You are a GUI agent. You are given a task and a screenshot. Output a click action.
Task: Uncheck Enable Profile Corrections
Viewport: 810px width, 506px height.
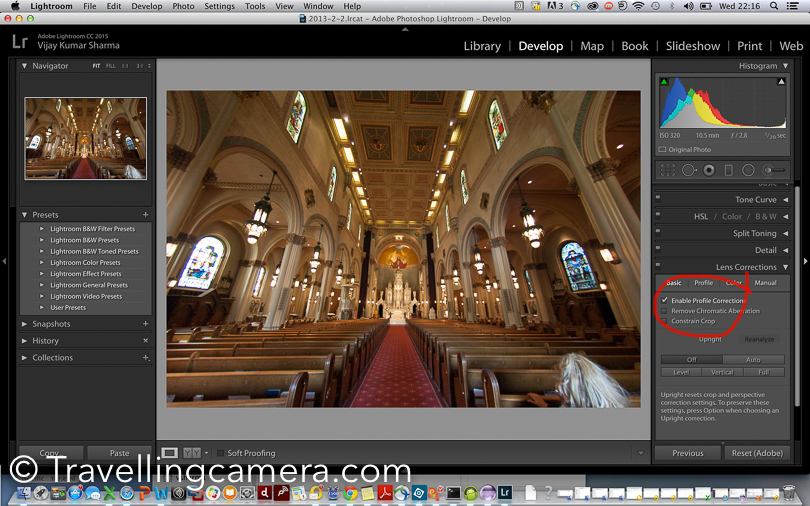pos(665,300)
